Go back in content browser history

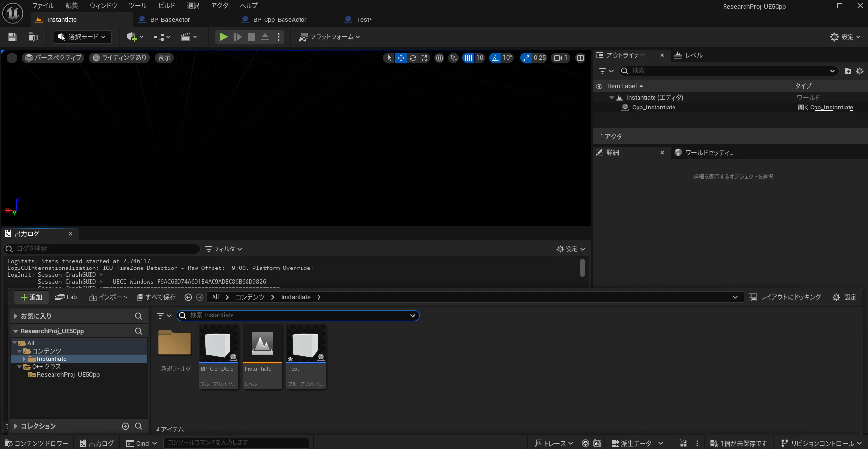click(188, 297)
